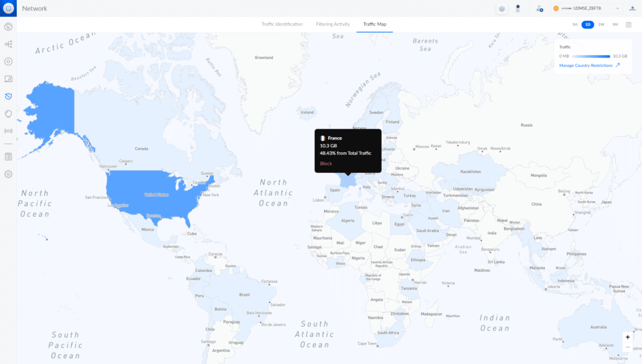Viewport: 642px width, 364px height.
Task: Select the Security shield icon in sidebar
Action: click(x=8, y=96)
